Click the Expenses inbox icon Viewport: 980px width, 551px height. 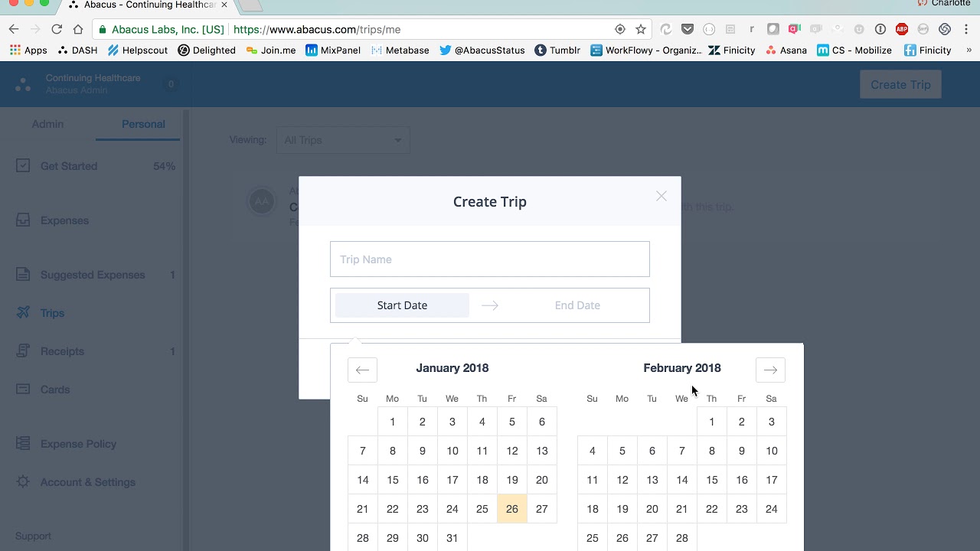[x=23, y=220]
